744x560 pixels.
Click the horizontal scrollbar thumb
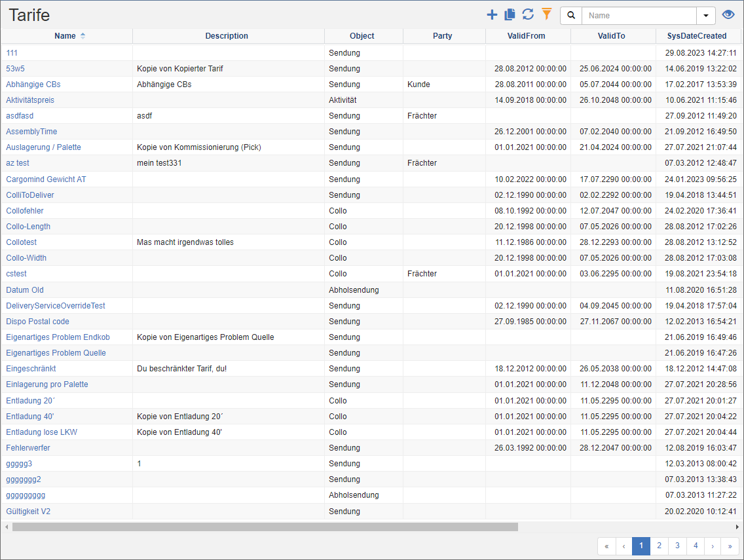coord(265,527)
